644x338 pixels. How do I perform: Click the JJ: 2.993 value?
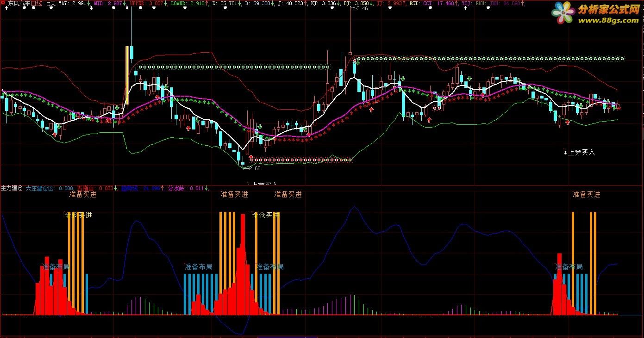(x=390, y=3)
